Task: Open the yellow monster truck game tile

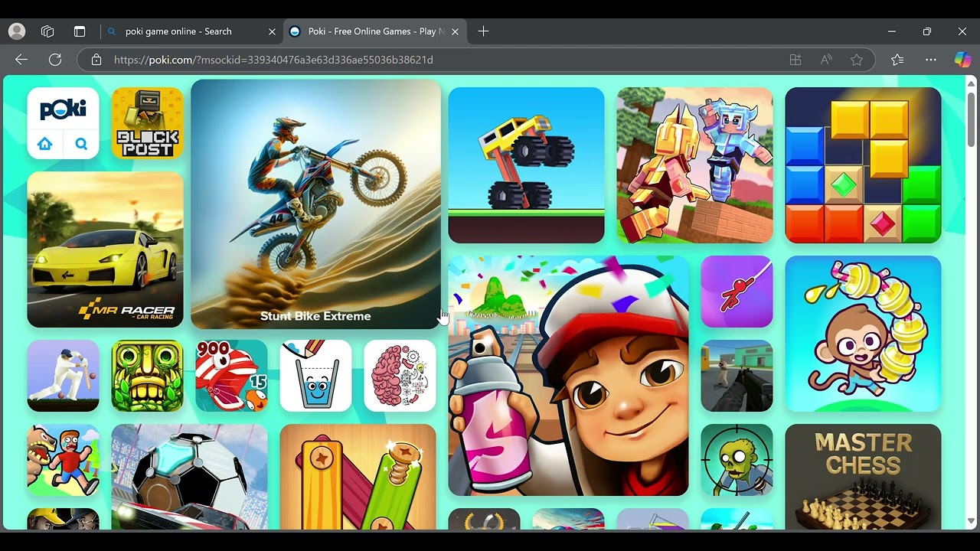Action: pos(526,165)
